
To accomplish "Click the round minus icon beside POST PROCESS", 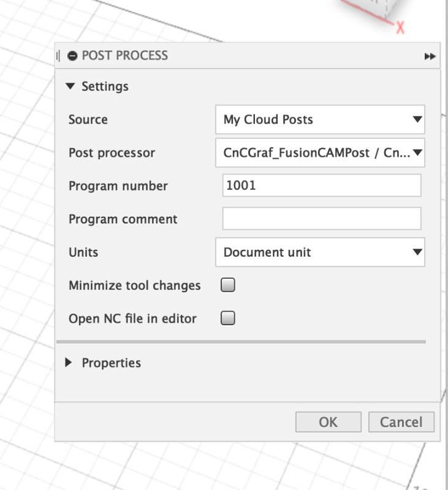I will 72,56.
